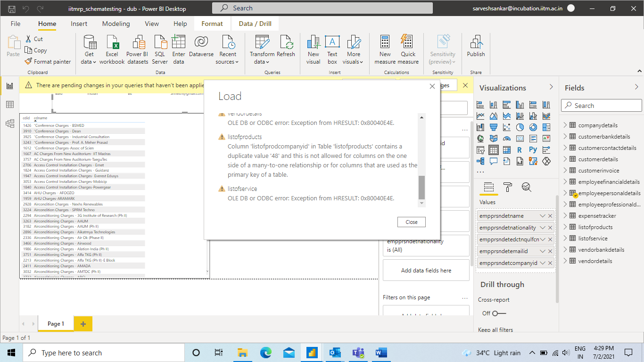This screenshot has height=362, width=644.
Task: Open the Format paint-roller pane in Visualizations
Action: tap(508, 187)
